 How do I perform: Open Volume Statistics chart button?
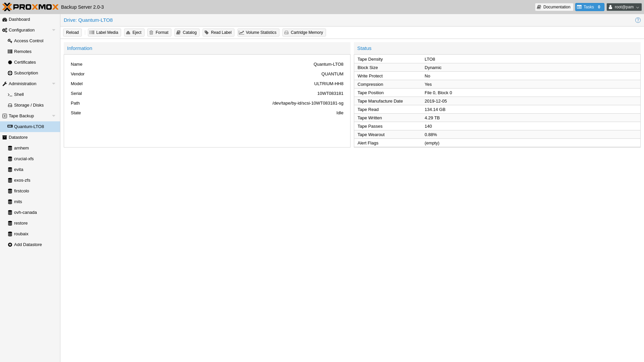258,33
